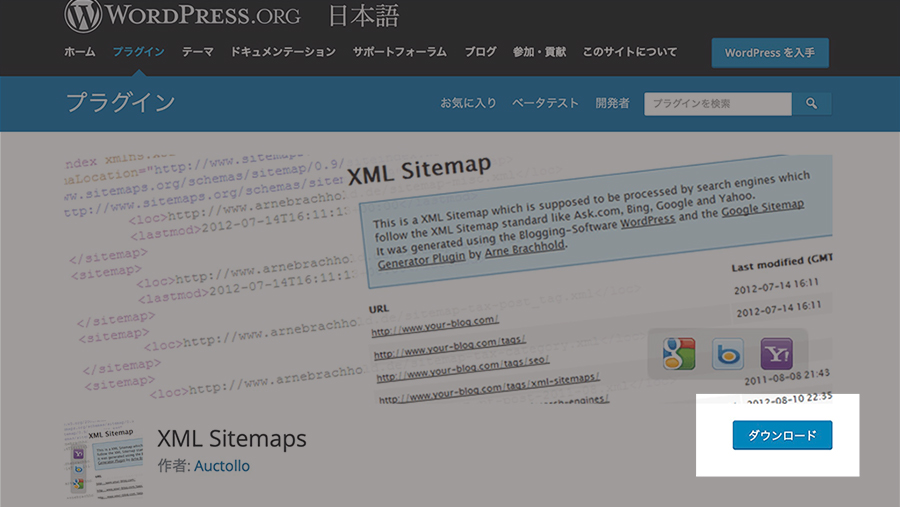
Task: Click the 開発者 link
Action: tap(612, 103)
